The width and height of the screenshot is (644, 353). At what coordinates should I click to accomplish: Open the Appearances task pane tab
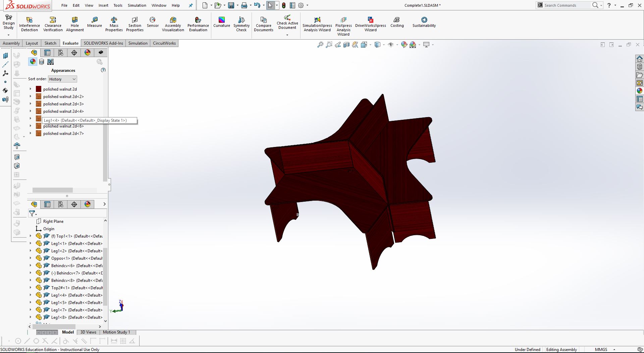(x=640, y=91)
